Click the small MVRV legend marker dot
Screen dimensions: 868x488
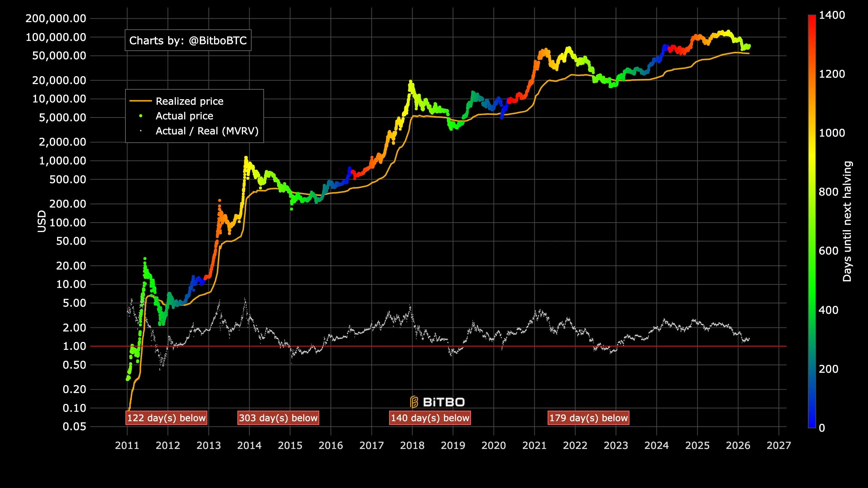click(140, 131)
